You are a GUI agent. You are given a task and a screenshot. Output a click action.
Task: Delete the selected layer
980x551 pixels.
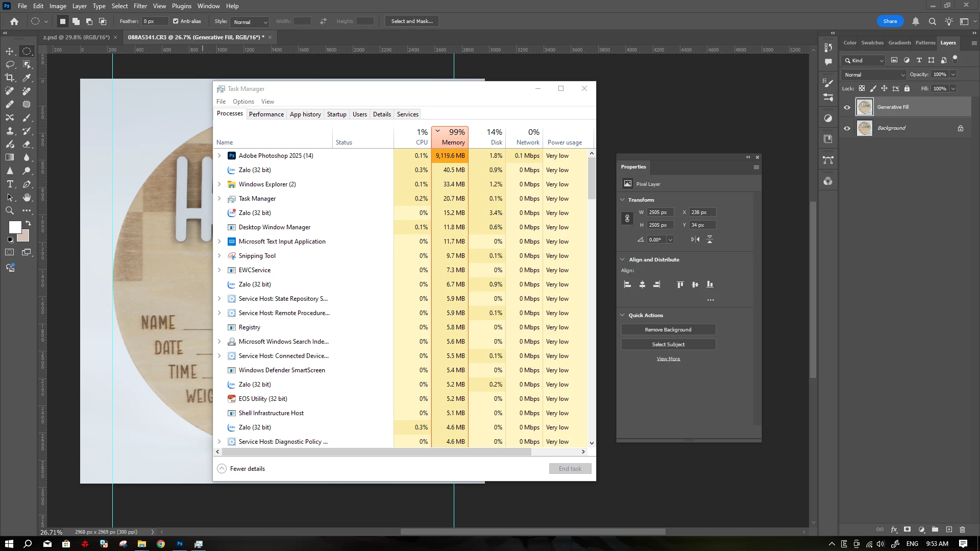963,530
